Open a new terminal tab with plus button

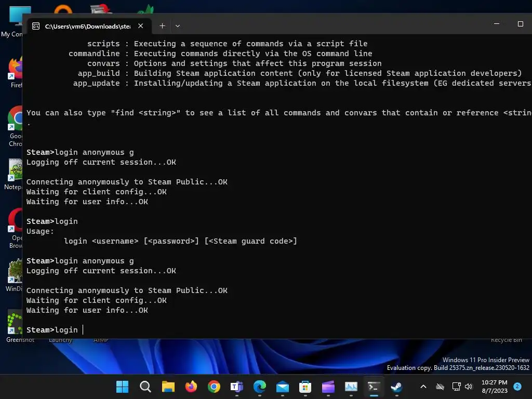coord(162,26)
